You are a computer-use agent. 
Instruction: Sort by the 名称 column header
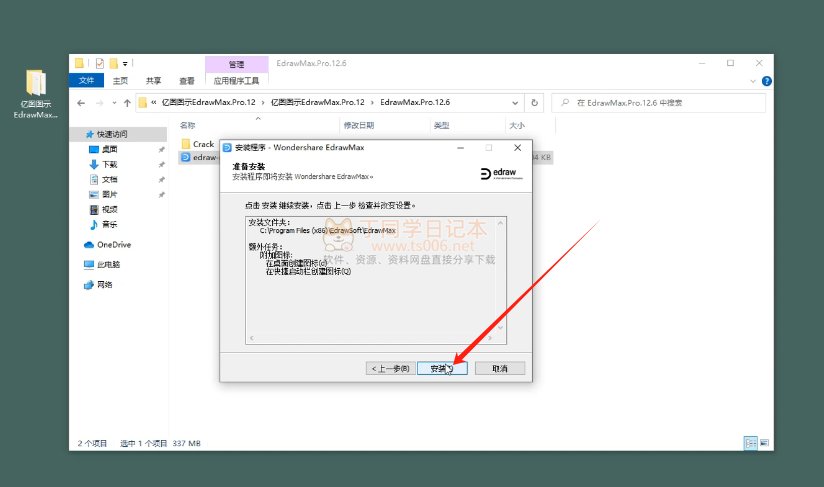[187, 126]
